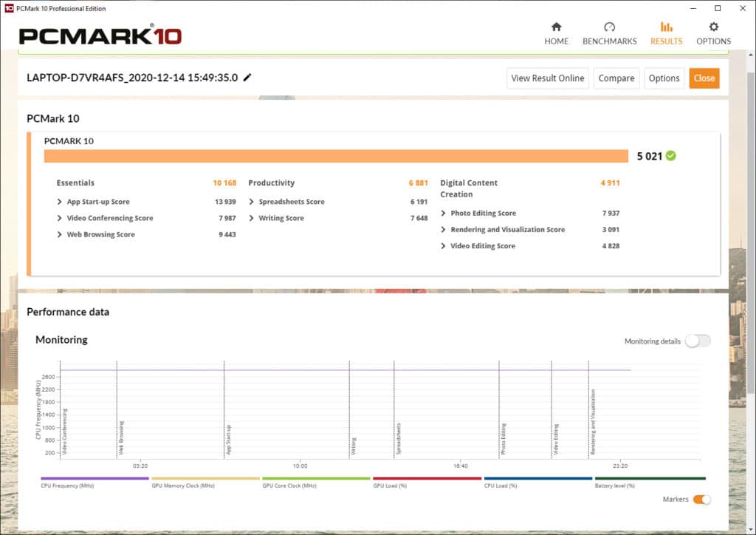The width and height of the screenshot is (756, 535).
Task: Click the View Result Online button
Action: (x=547, y=78)
